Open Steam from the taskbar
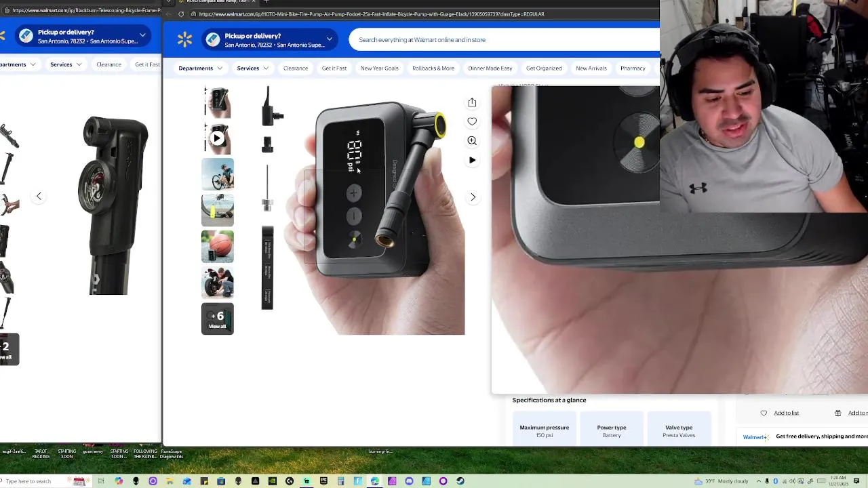 [x=460, y=481]
